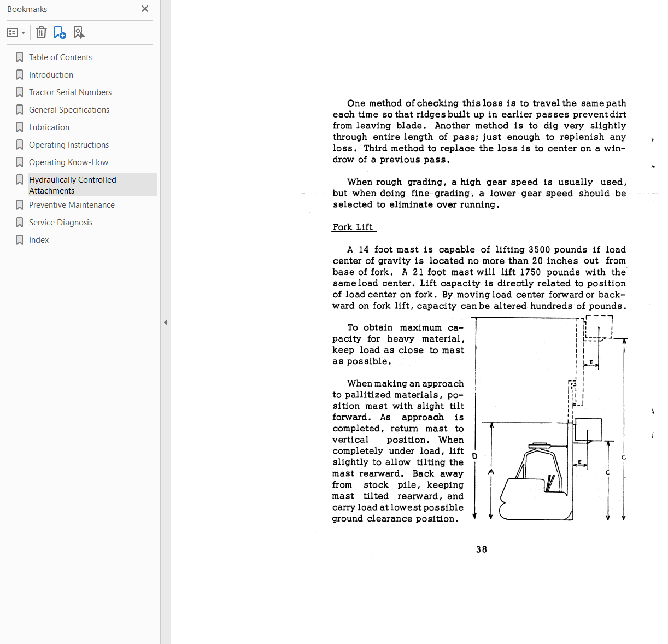The width and height of the screenshot is (668, 644).
Task: Click the Fork Lift heading in document
Action: [353, 227]
